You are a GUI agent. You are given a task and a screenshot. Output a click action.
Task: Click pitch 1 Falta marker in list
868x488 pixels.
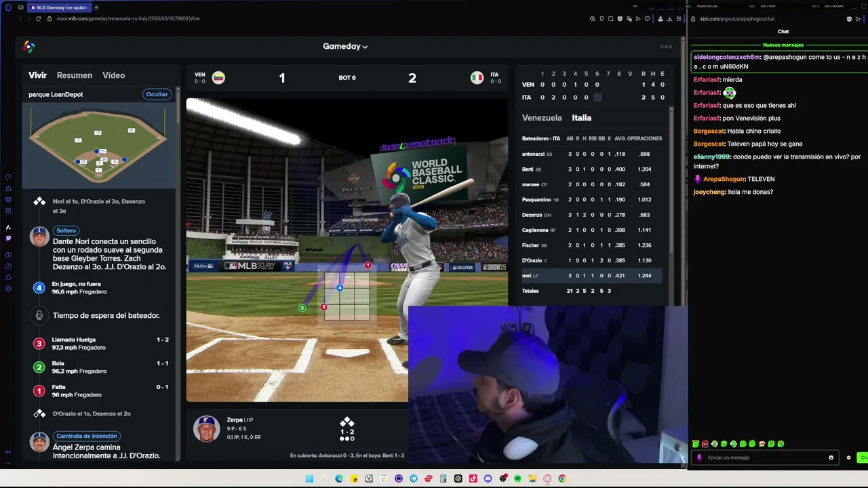pos(39,391)
